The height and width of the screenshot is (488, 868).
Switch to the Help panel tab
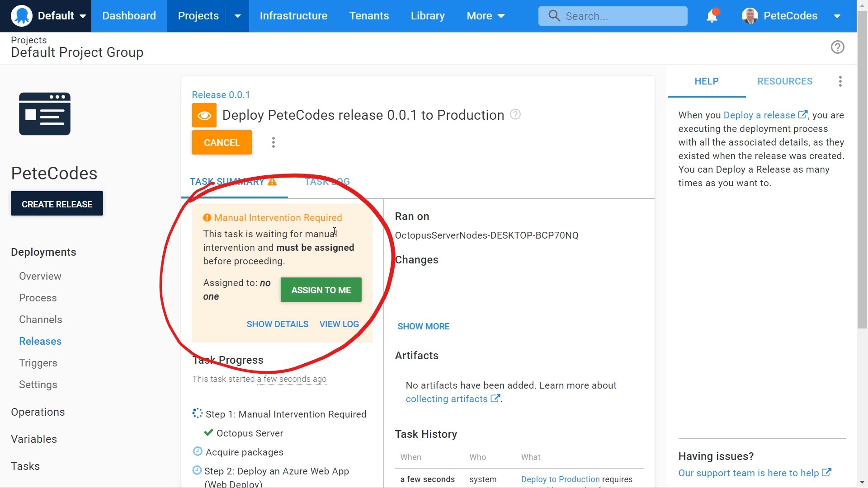point(707,81)
